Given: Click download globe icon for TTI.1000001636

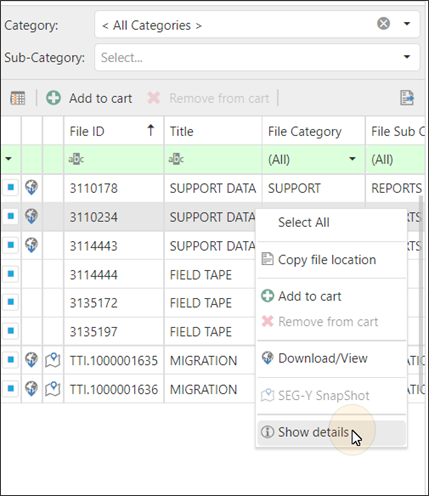Looking at the screenshot, I should click(32, 389).
